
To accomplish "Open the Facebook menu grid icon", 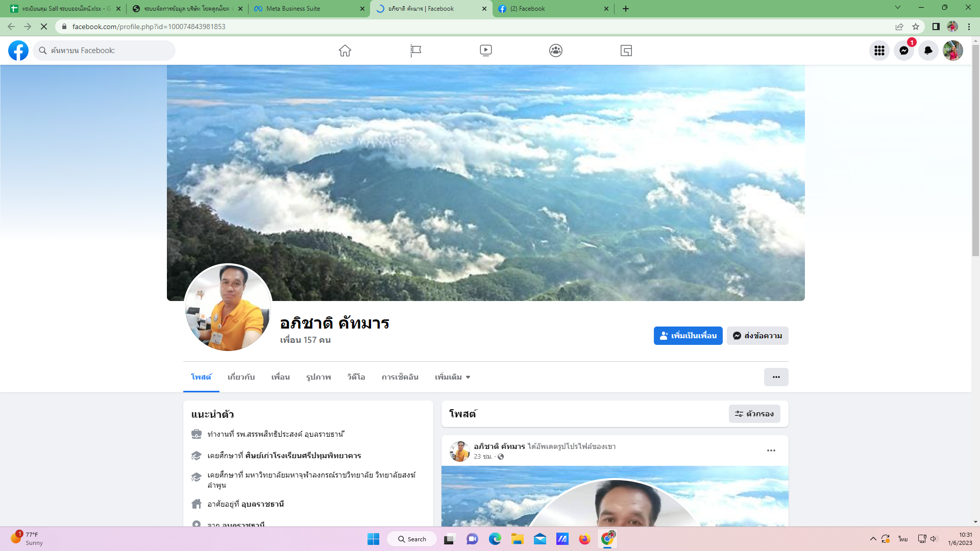I will pos(879,51).
